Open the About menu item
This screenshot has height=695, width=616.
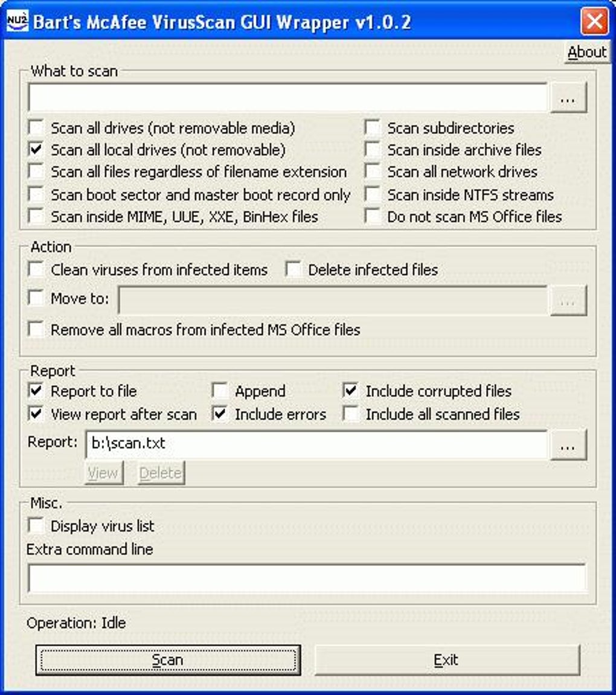587,53
